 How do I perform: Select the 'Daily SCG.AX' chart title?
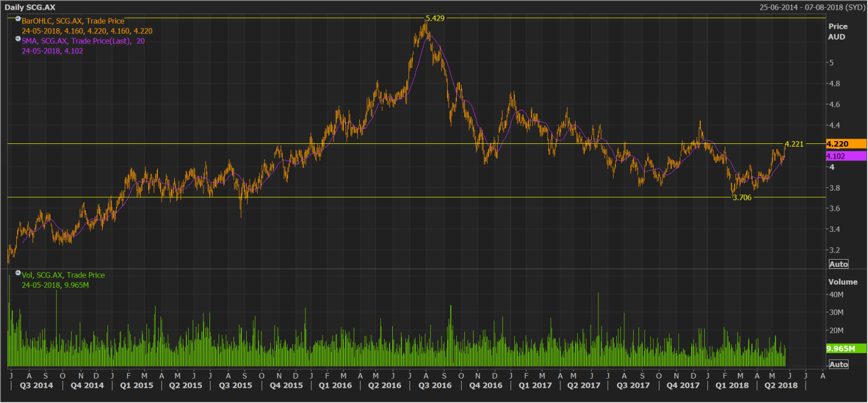pos(30,7)
